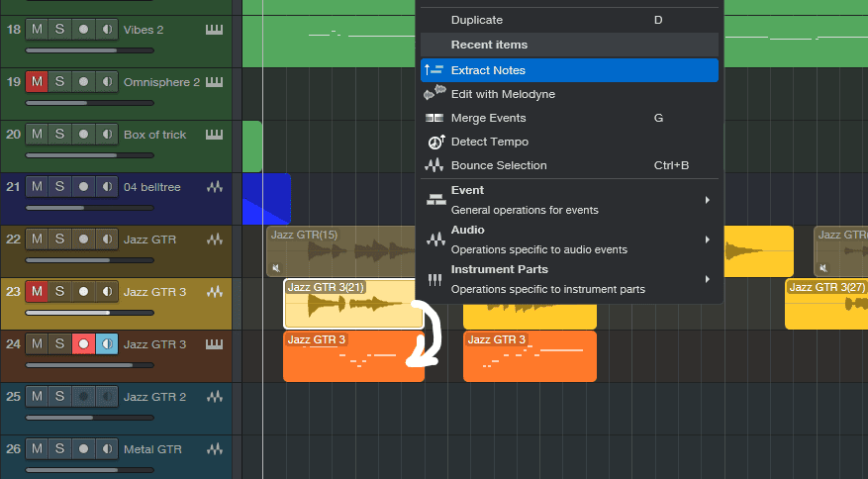This screenshot has height=479, width=868.
Task: Choose Extract Notes from context menu
Action: [x=488, y=70]
